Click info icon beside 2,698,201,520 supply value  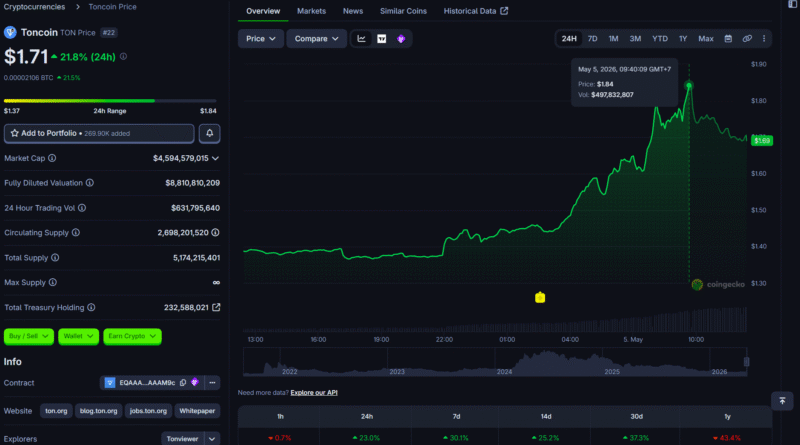point(215,232)
